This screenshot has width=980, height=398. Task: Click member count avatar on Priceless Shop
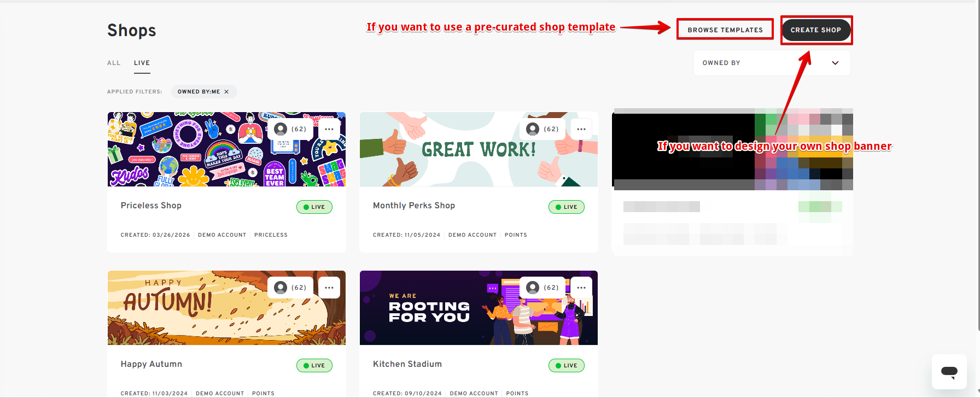(x=290, y=129)
